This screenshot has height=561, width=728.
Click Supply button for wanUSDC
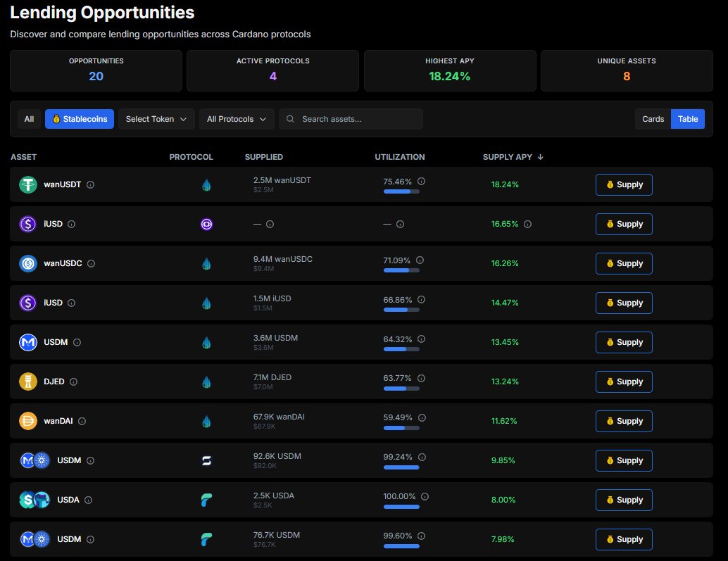click(624, 263)
